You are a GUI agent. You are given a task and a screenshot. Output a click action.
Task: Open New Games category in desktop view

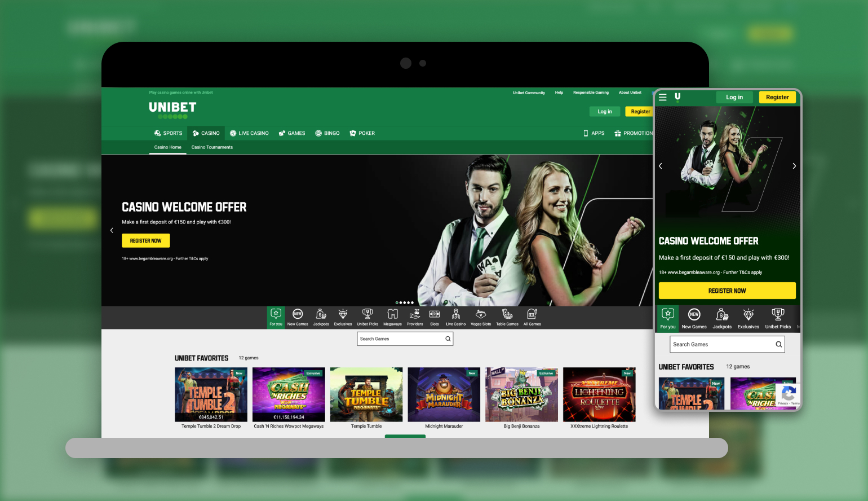[x=298, y=317]
